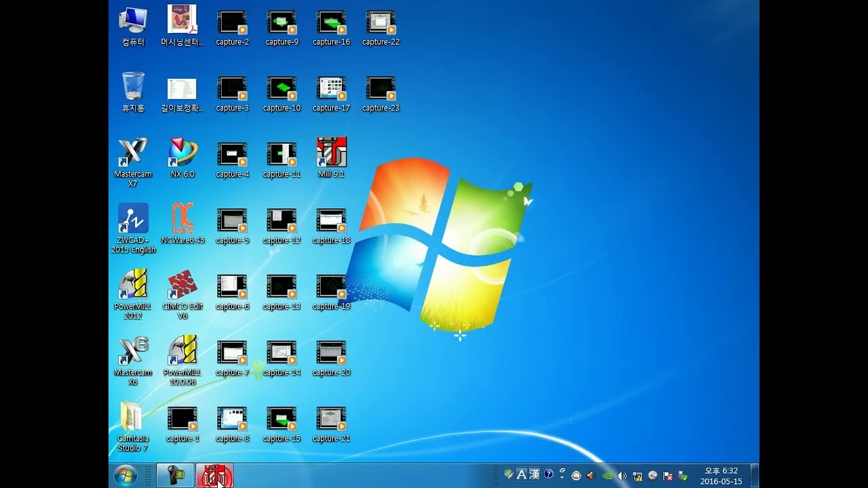
Task: Toggle the Hanja 漢 conversion button
Action: [x=534, y=474]
